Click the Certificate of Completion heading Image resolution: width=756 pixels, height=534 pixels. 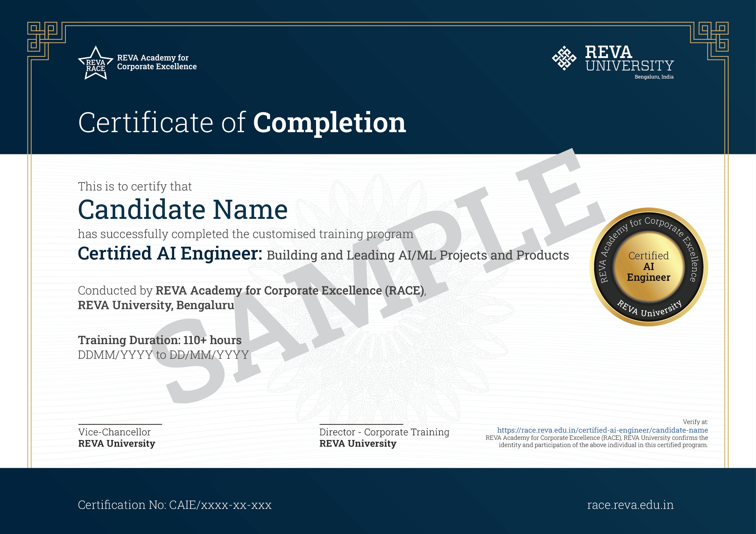[242, 123]
